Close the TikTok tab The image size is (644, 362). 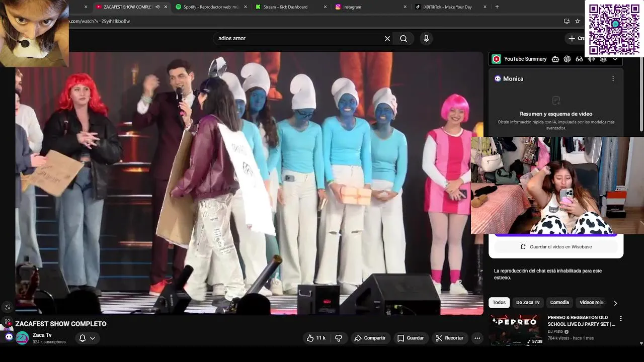(x=485, y=7)
